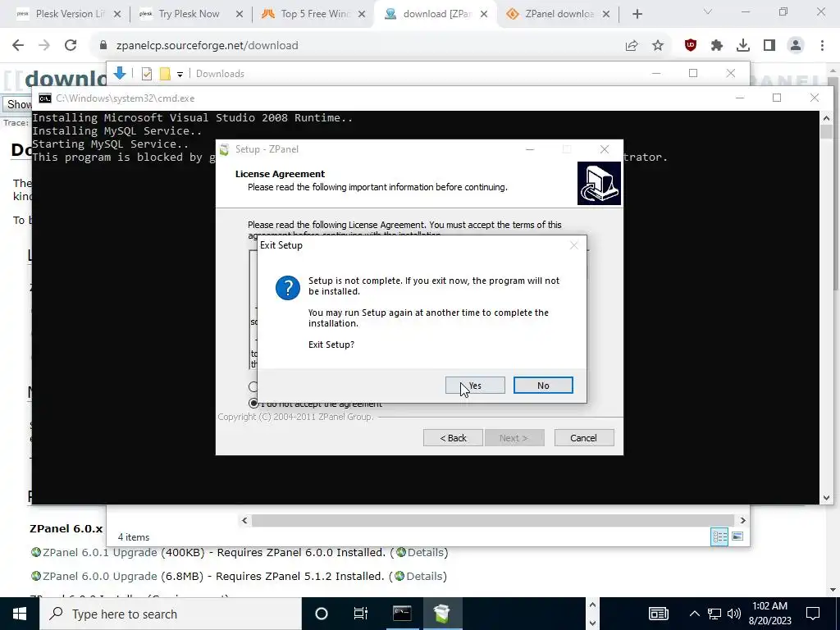Viewport: 840px width, 630px height.
Task: Choose No in Exit Setup dialog
Action: pyautogui.click(x=543, y=386)
